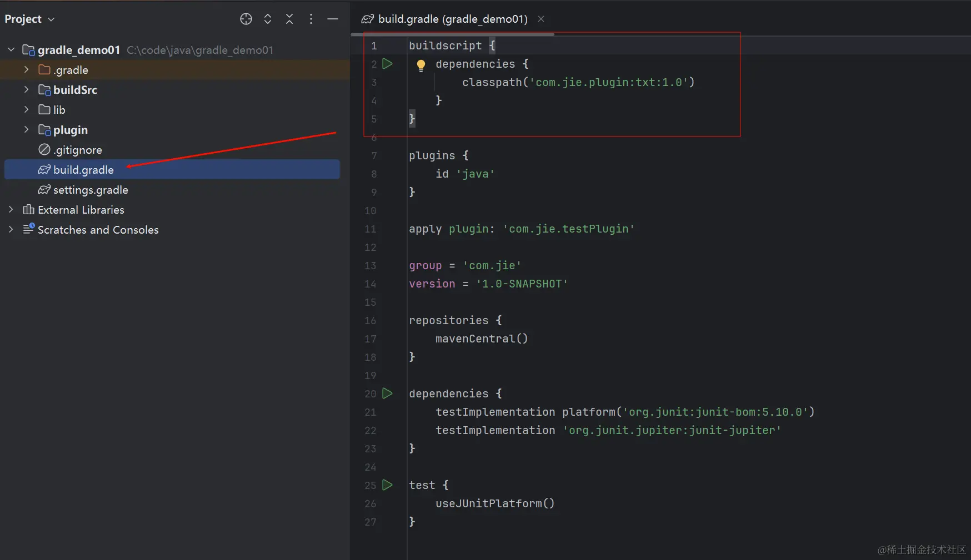This screenshot has width=971, height=560.
Task: Expand the .gradle folder
Action: [26, 70]
